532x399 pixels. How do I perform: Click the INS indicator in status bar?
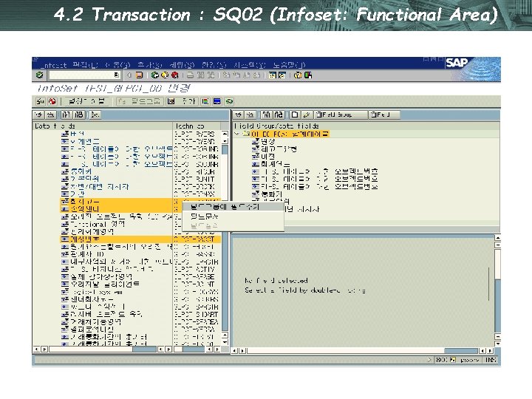[491, 360]
